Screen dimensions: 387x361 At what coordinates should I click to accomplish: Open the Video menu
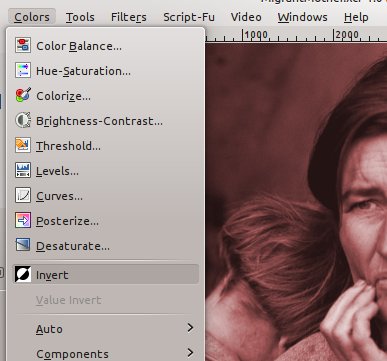pos(246,17)
